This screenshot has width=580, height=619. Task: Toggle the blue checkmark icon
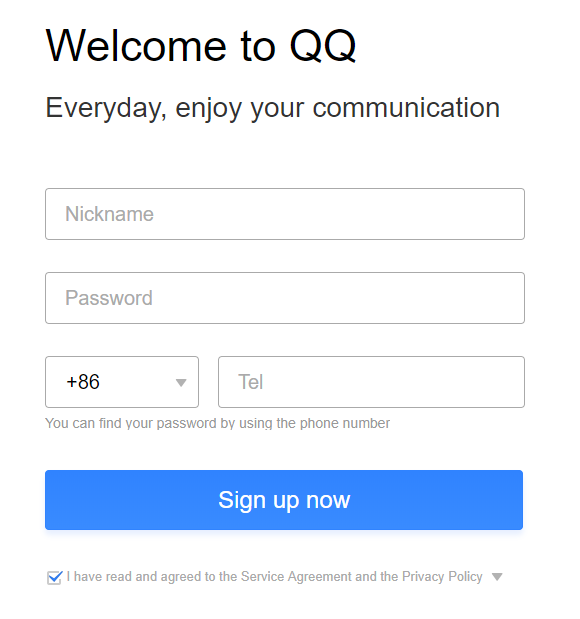coord(54,578)
